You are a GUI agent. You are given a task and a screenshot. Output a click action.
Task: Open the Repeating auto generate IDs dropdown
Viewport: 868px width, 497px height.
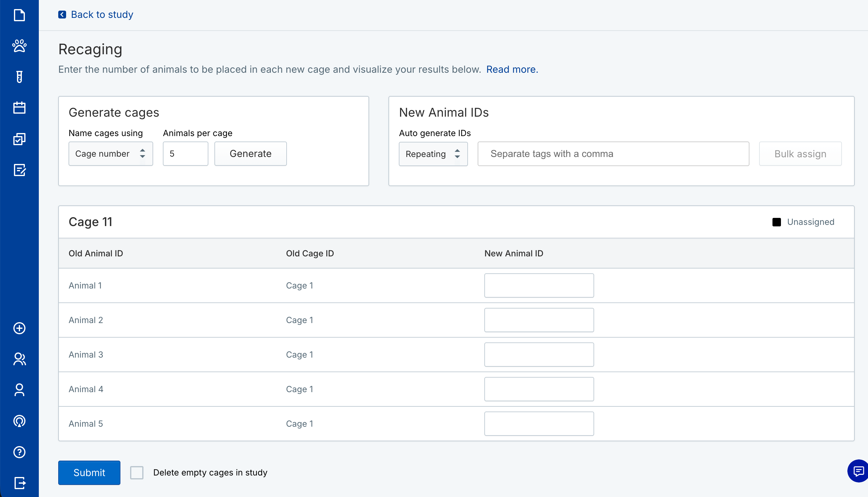[433, 154]
